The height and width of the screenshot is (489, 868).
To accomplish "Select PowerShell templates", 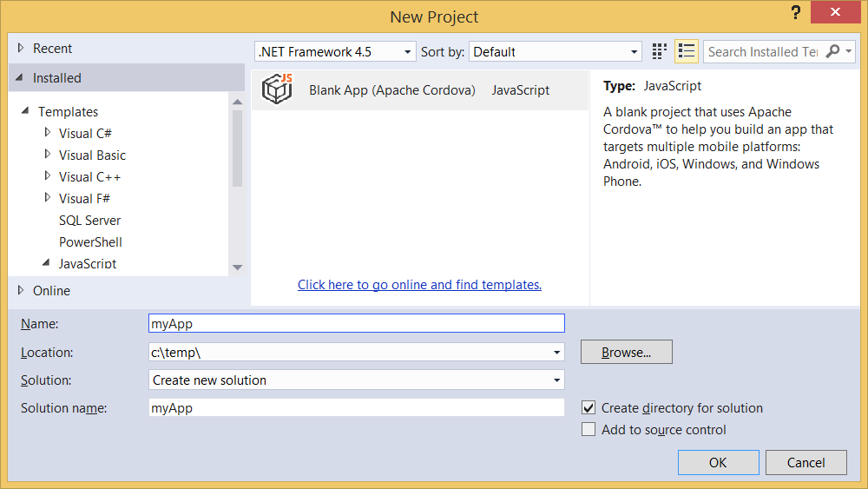I will point(90,242).
